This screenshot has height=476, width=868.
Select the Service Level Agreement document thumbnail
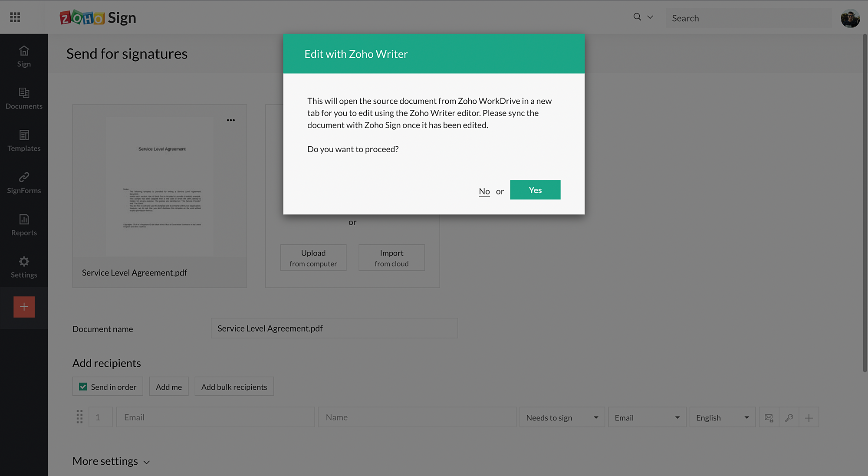tap(160, 186)
